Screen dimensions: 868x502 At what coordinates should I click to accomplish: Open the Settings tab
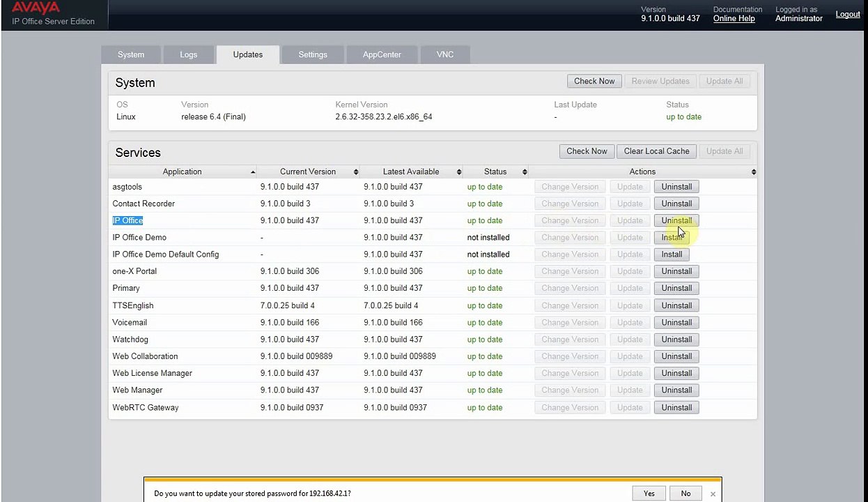coord(313,54)
